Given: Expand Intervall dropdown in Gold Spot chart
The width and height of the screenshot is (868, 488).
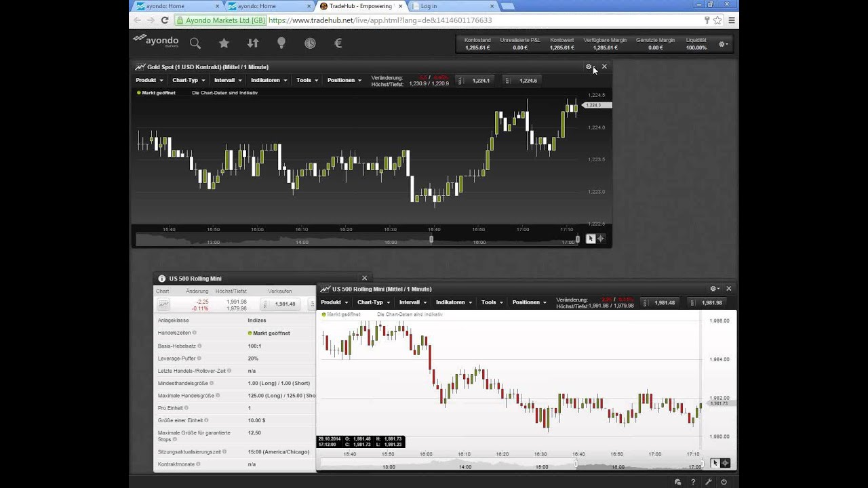Looking at the screenshot, I should pos(228,80).
